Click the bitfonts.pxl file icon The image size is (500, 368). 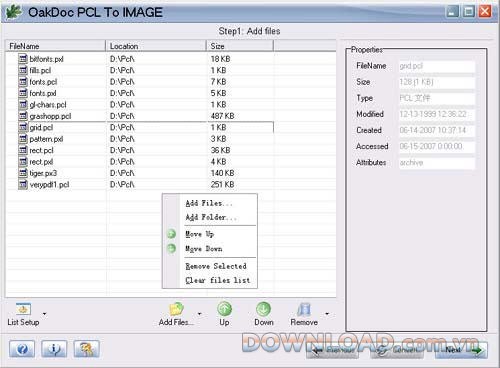tap(23, 59)
